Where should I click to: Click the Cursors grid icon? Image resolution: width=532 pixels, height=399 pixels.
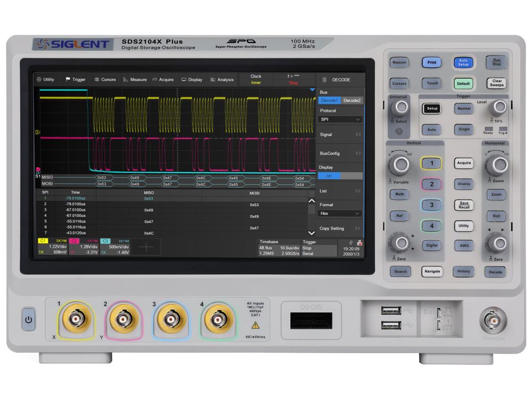tap(97, 80)
